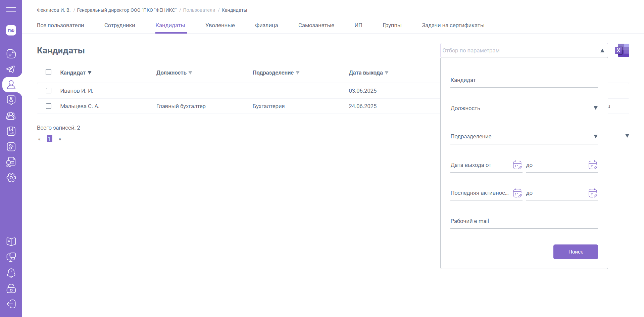Open the settings gear in the sidebar
This screenshot has height=317, width=644.
coord(11,178)
